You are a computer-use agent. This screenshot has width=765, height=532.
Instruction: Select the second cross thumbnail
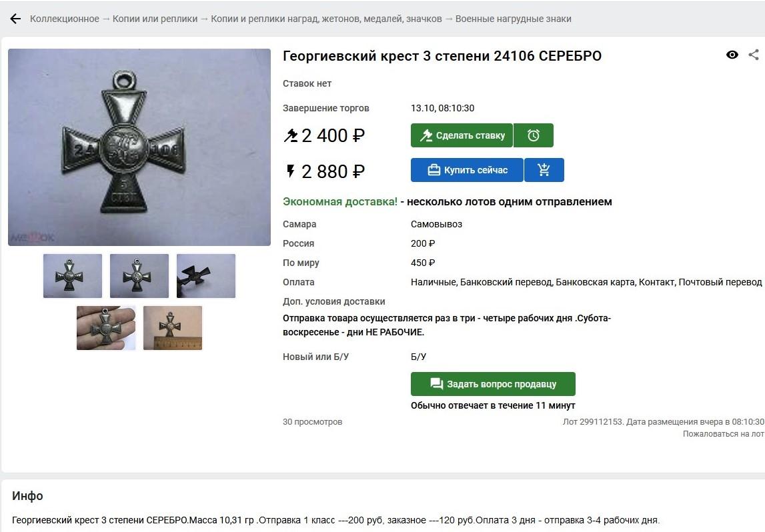pos(139,275)
